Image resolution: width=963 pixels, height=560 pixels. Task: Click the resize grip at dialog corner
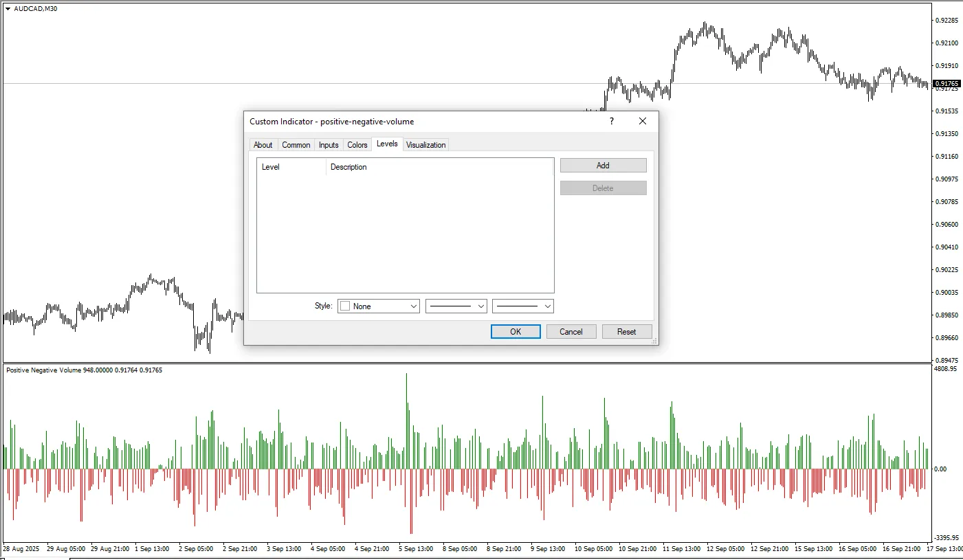654,340
